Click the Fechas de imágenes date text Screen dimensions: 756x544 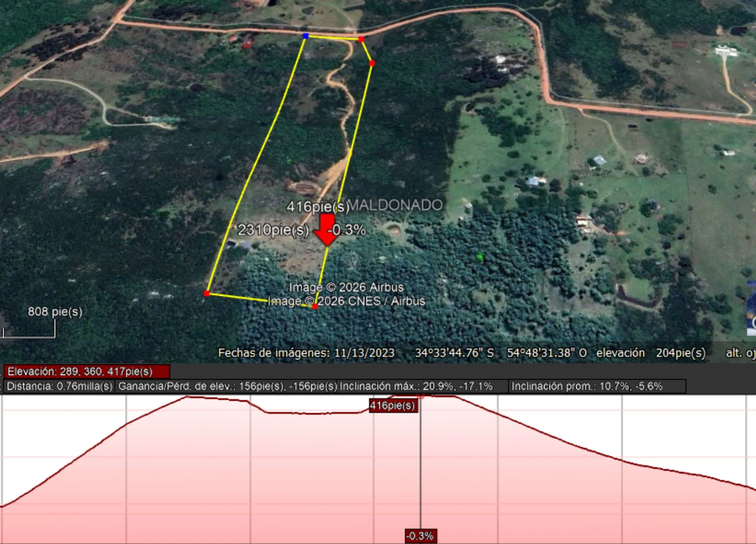[x=306, y=353]
